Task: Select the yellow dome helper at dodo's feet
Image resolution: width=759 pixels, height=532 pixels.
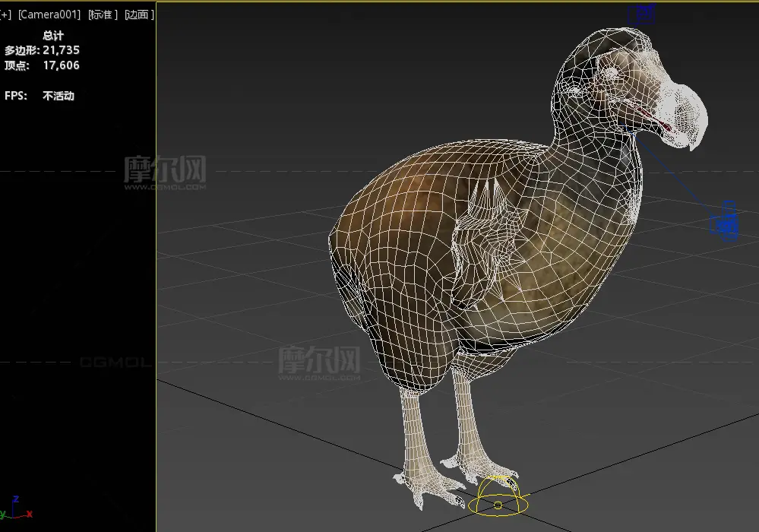Action: click(498, 498)
